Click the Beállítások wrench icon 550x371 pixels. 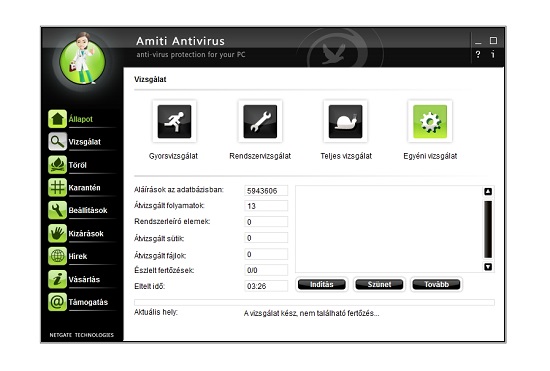[x=57, y=210]
